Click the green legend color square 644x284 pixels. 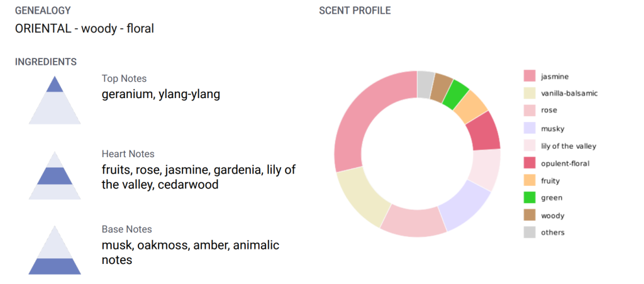click(x=530, y=197)
